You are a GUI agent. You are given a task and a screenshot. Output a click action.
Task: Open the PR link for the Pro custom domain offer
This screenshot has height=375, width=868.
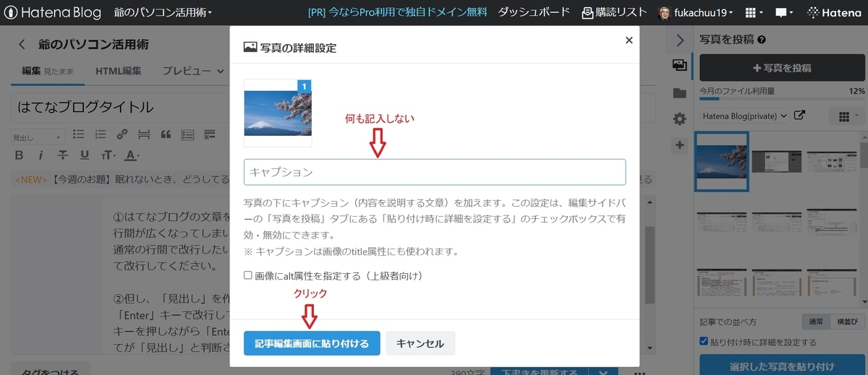coord(397,12)
